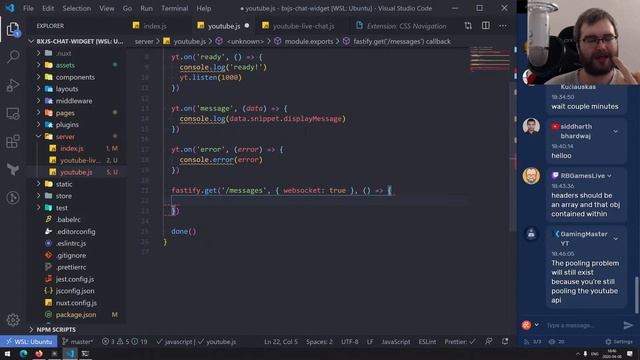Screen dimensions: 640x360
Task: Switch to the index.js editor tab
Action: [x=155, y=26]
